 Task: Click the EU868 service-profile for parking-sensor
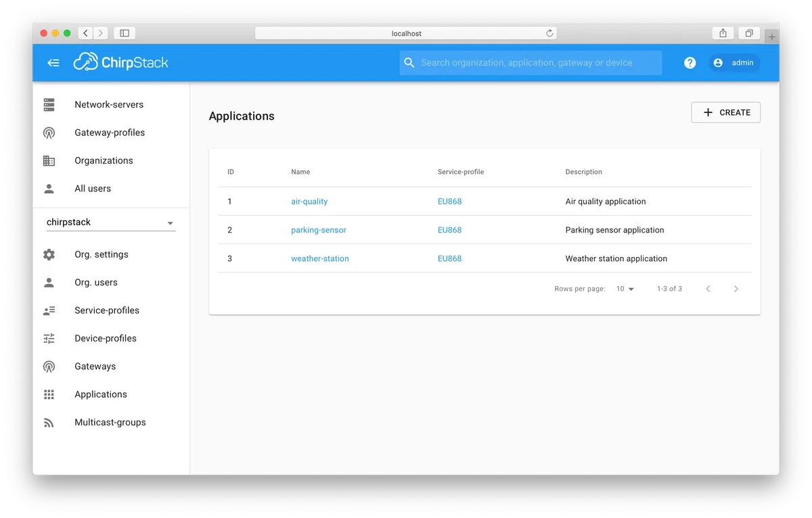click(449, 230)
